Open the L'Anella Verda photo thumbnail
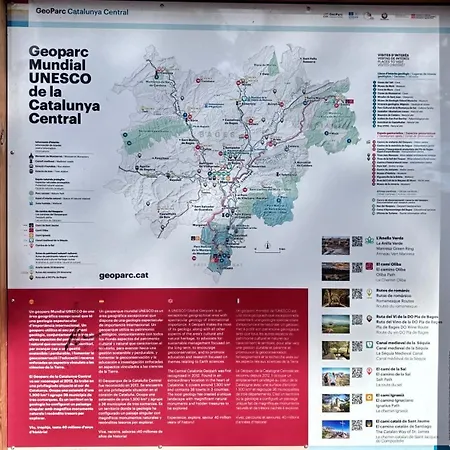 coord(336,245)
